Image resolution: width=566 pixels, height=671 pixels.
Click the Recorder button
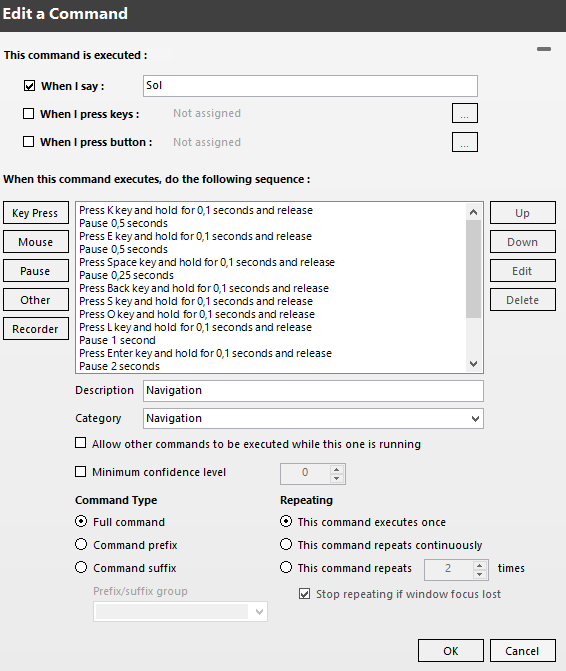tap(36, 329)
